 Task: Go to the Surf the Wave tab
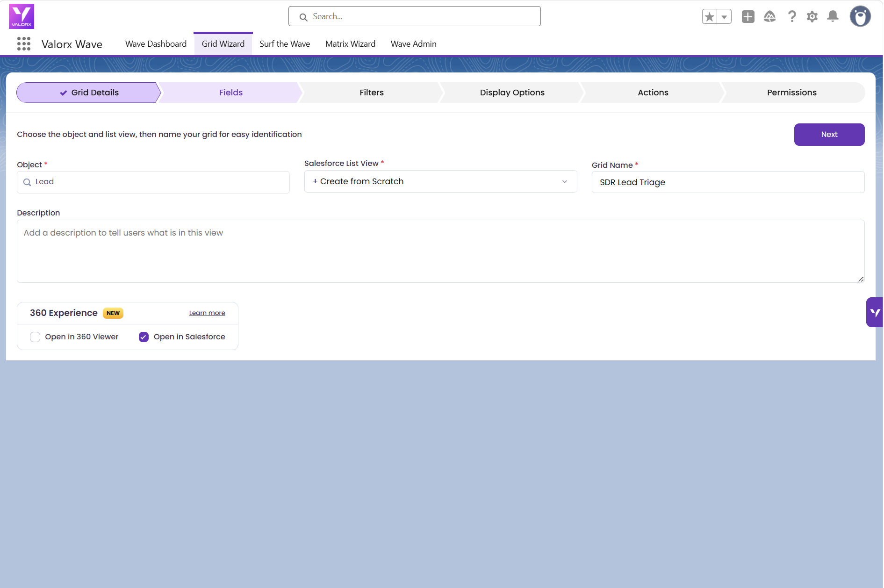point(285,44)
